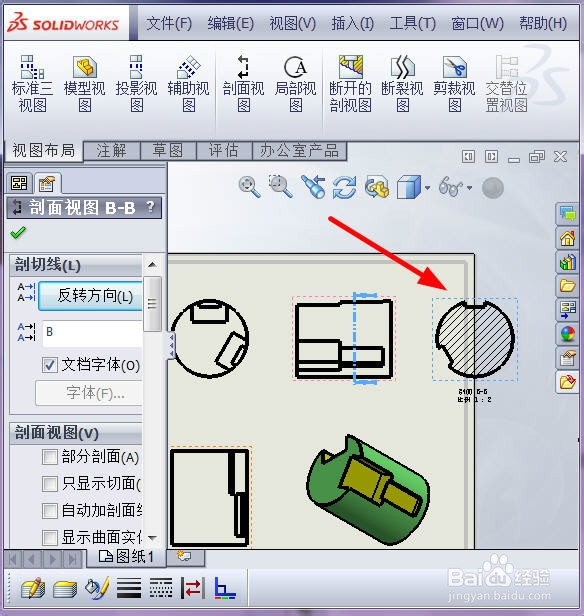Switch to the 办公室产品 tab
The width and height of the screenshot is (584, 616).
point(299,150)
